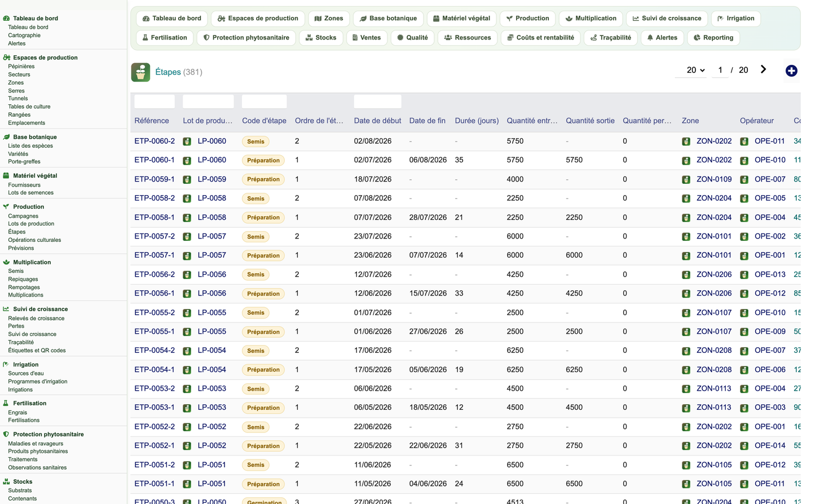
Task: Click the Irrigation sidebar section icon
Action: coord(6,364)
